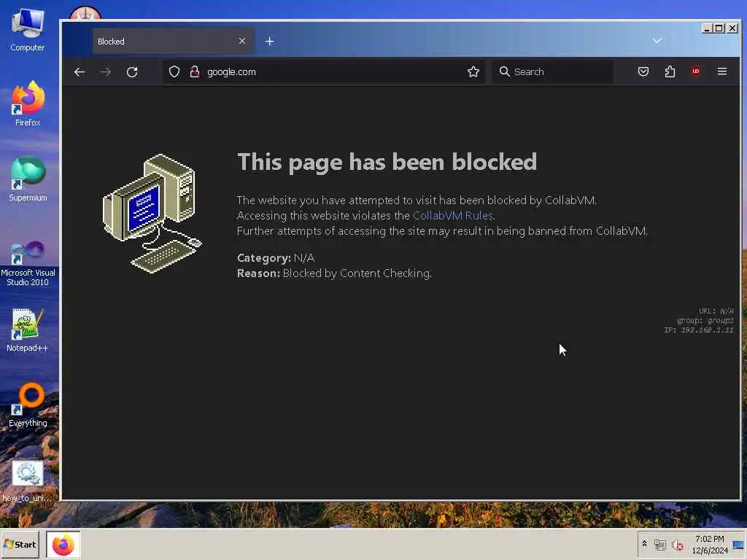The height and width of the screenshot is (560, 747).
Task: Select the Supermium desktop shortcut
Action: 28,179
